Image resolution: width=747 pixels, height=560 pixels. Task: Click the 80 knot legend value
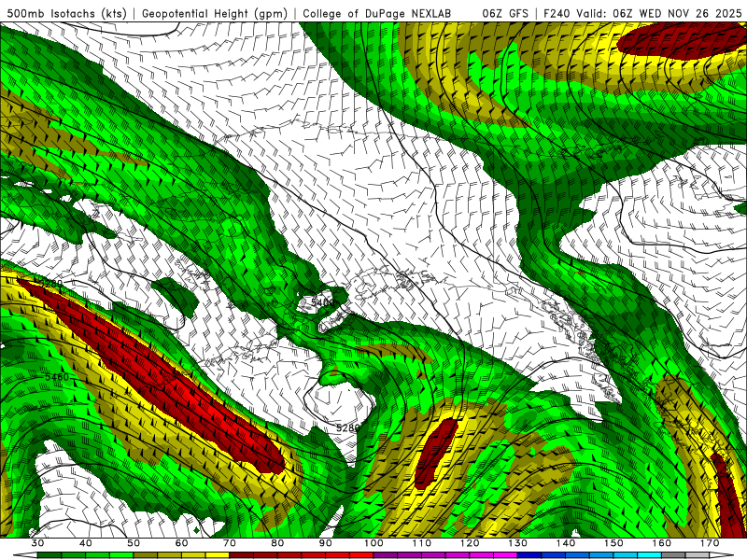click(277, 543)
